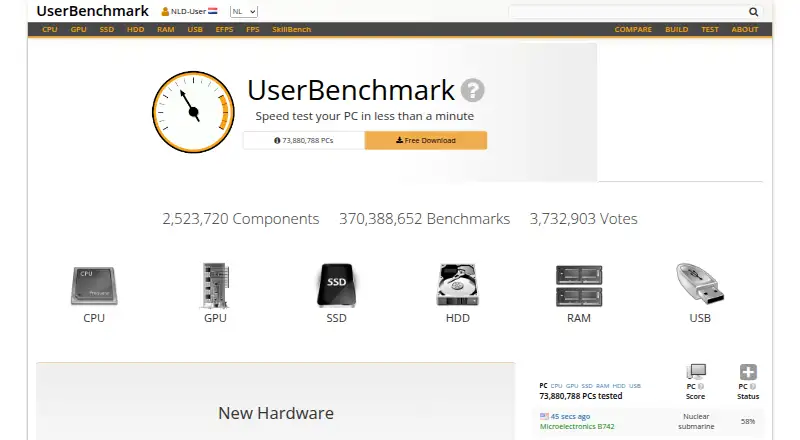Open the SkillBench menu item
The width and height of the screenshot is (800, 440).
pos(291,29)
